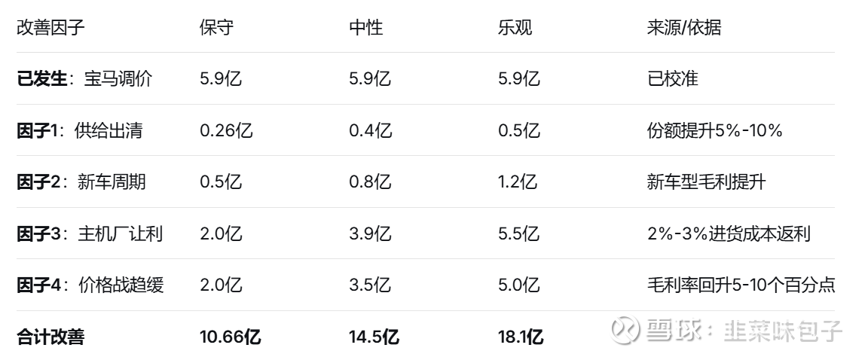Select the 已校准 source cell
The height and width of the screenshot is (357, 868).
(672, 78)
